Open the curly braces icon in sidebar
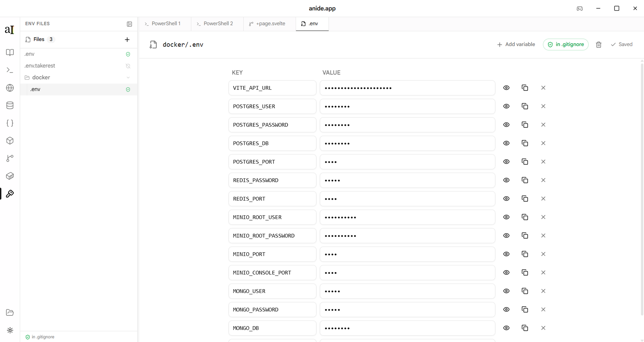 (x=10, y=123)
